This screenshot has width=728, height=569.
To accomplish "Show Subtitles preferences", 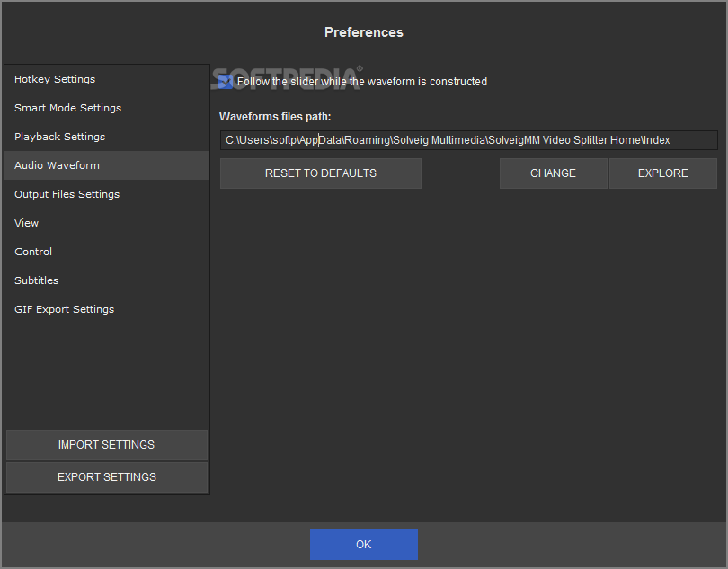I will coord(107,280).
